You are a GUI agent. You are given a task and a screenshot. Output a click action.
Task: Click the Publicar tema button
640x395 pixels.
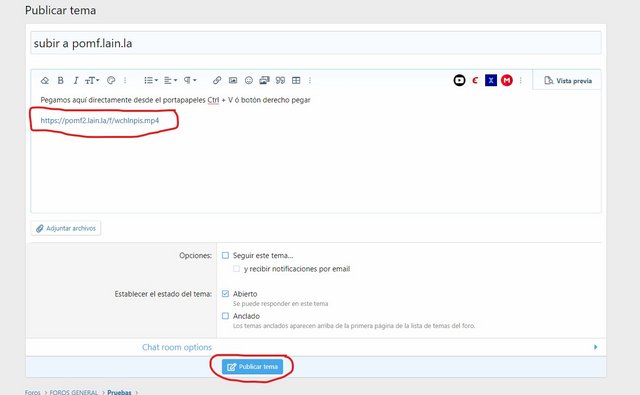[252, 366]
